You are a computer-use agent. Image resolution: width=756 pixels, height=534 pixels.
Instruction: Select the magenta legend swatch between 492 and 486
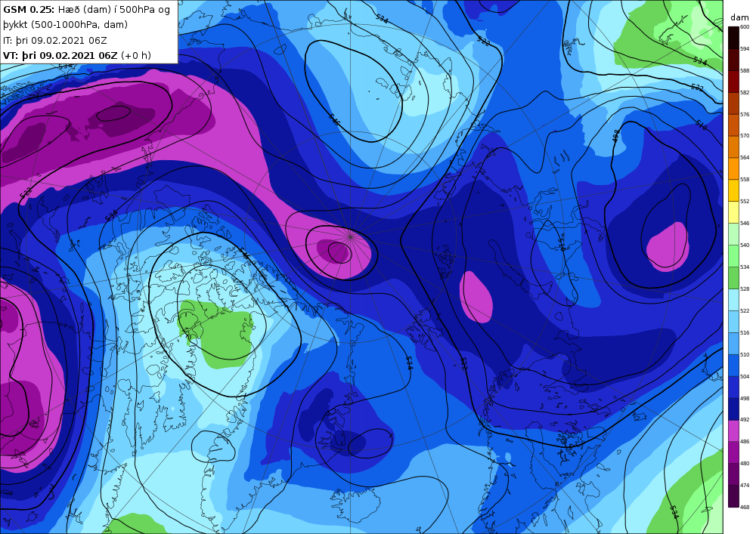pyautogui.click(x=733, y=431)
